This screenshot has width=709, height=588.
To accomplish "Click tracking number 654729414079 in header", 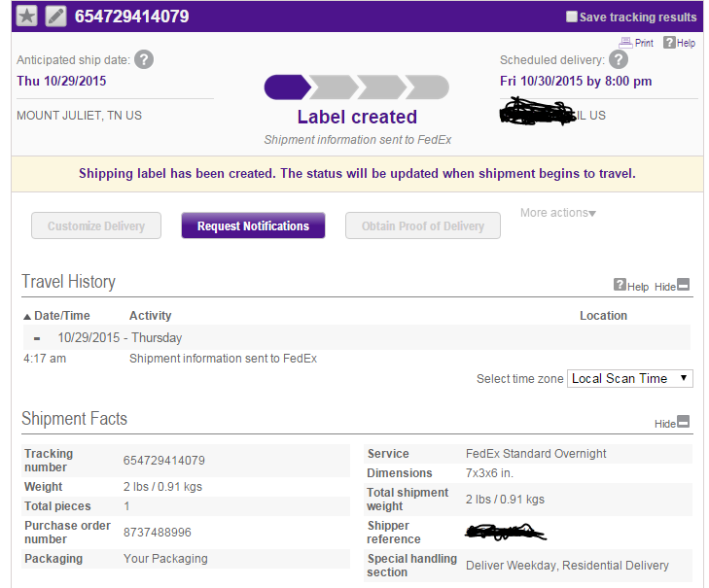I will (x=132, y=17).
